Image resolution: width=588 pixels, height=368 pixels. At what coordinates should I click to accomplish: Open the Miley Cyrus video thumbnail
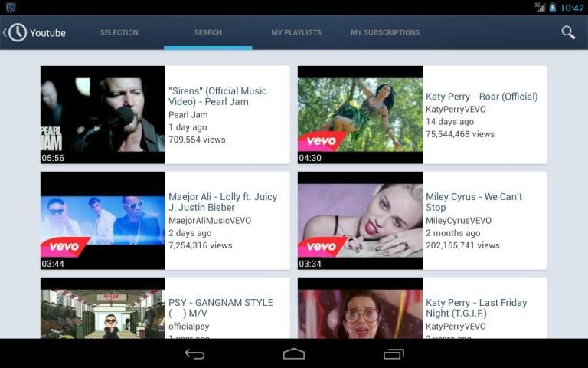pyautogui.click(x=360, y=220)
